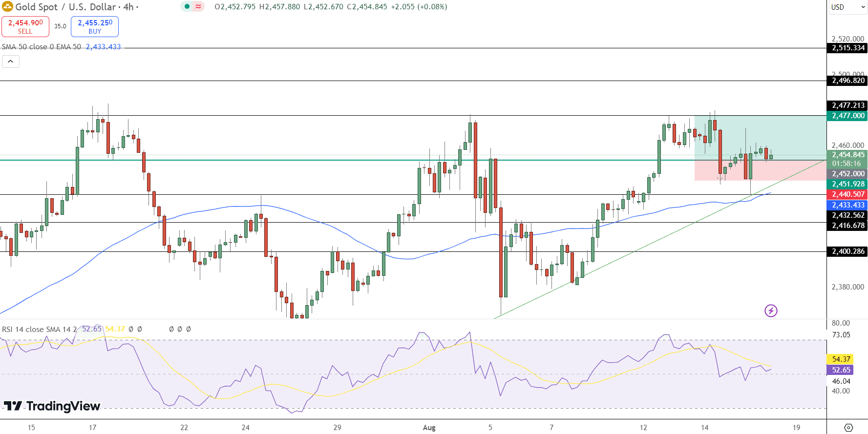Click the 29 date on time axis
This screenshot has height=434, width=868.
tap(337, 428)
